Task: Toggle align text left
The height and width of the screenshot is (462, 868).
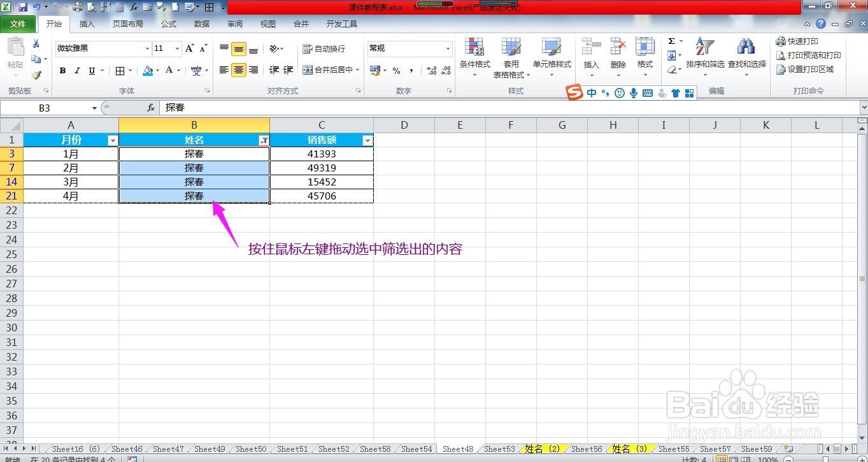Action: click(224, 70)
